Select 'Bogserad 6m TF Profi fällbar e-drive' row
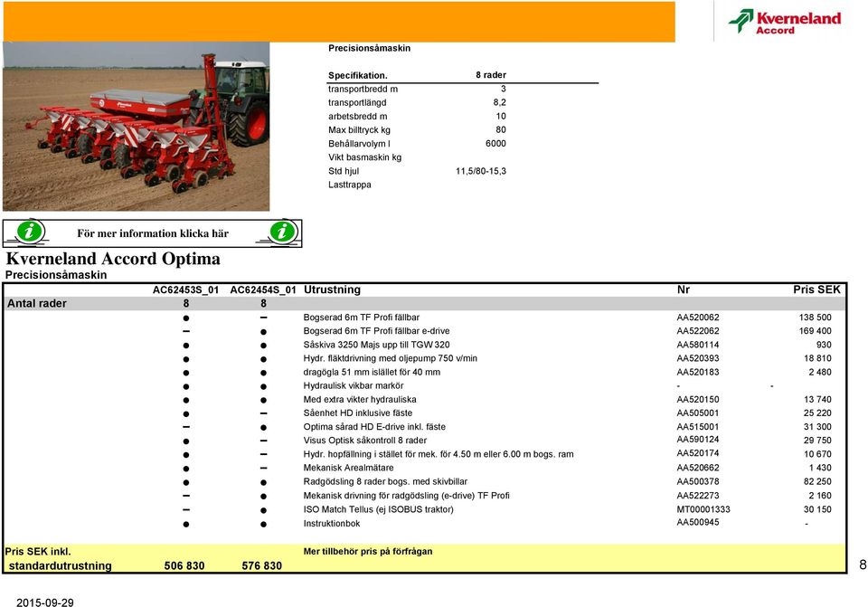The height and width of the screenshot is (607, 868). 425,330
